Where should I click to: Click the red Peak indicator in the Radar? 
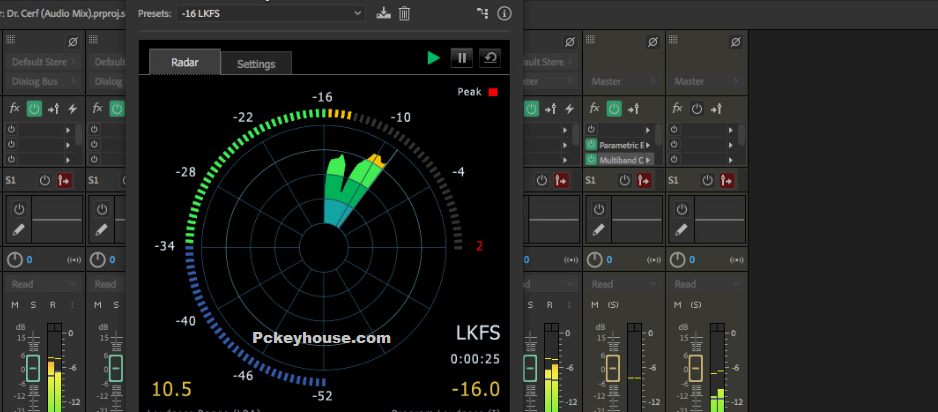click(x=493, y=92)
